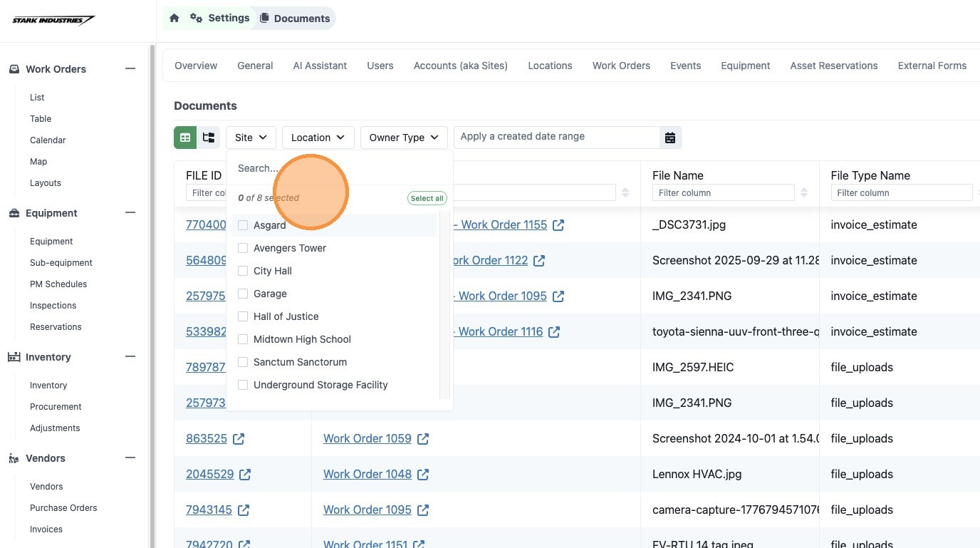
Task: Tick the Sanctum Sanctorum checkbox
Action: (x=243, y=362)
